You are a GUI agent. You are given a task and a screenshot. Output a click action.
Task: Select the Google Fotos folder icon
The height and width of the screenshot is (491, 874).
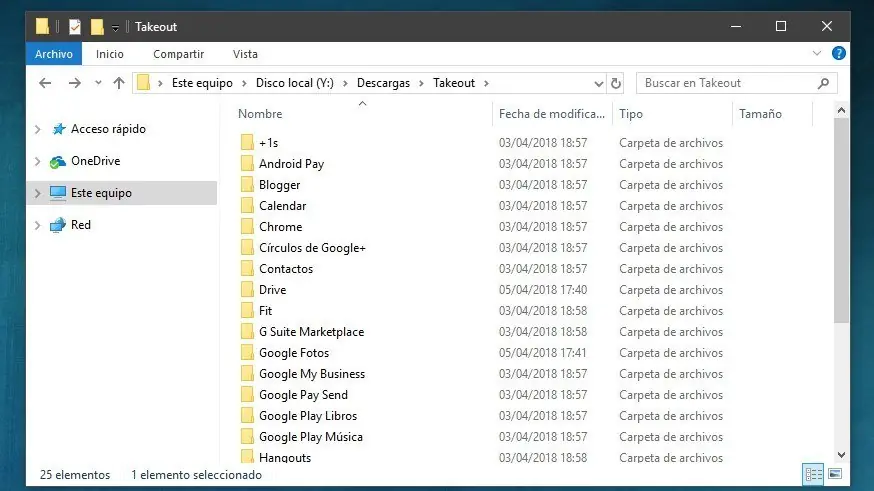click(x=247, y=352)
